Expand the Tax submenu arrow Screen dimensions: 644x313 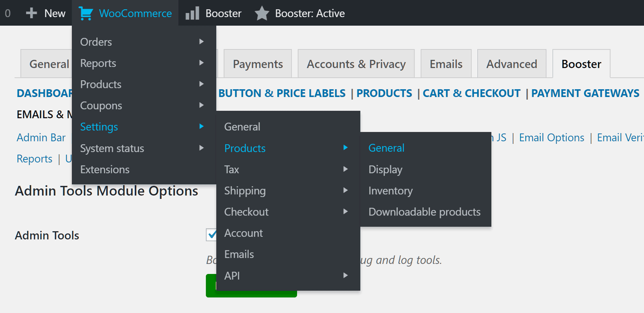click(345, 169)
